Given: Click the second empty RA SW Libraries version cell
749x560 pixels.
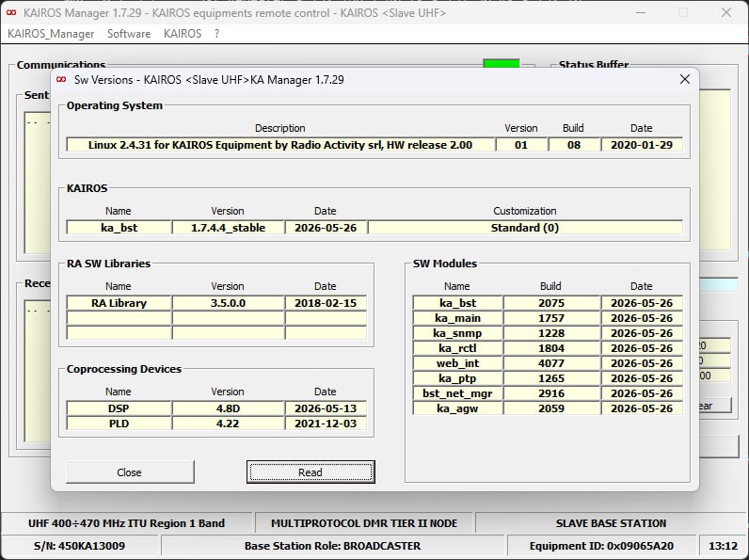Looking at the screenshot, I should tap(228, 333).
